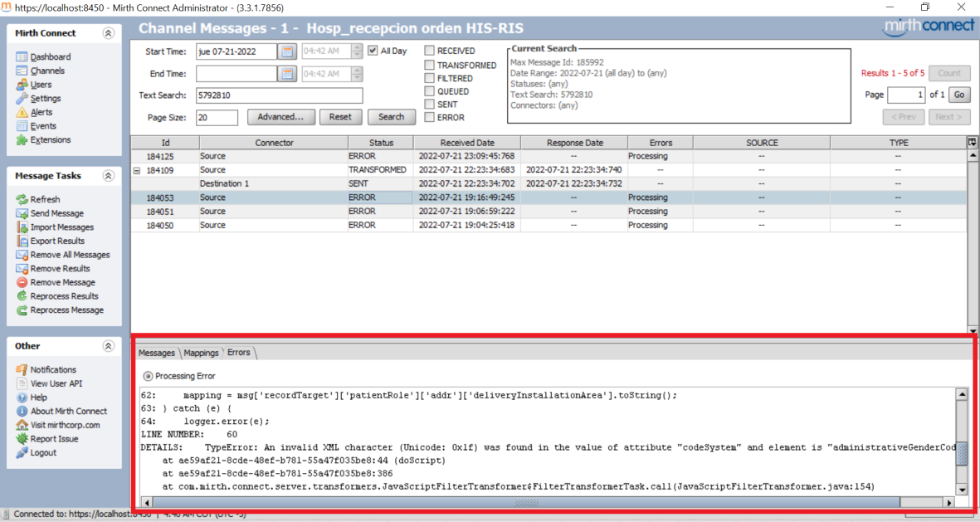This screenshot has height=522, width=980.
Task: Enable the ERROR status filter checkbox
Action: [429, 118]
